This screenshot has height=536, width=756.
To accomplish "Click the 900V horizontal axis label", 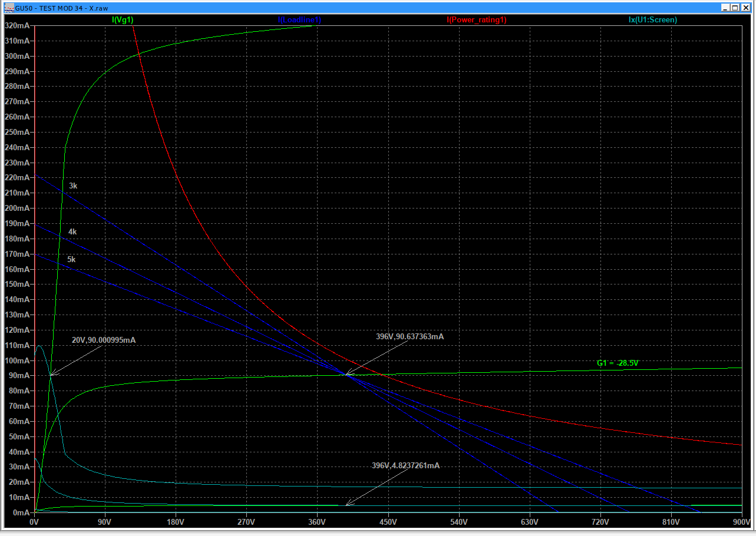I will (x=741, y=522).
